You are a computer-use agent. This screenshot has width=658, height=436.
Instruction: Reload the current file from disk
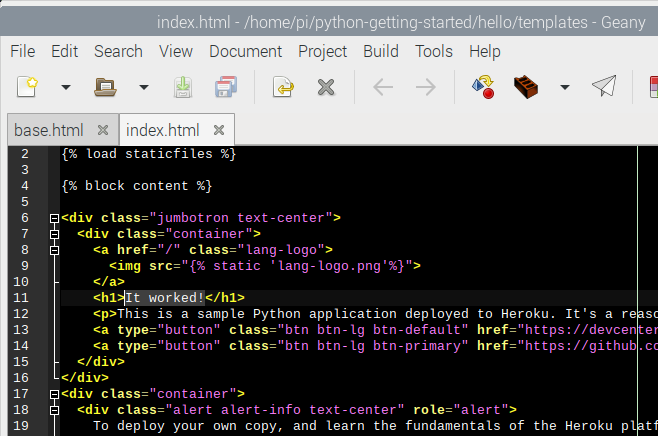[283, 88]
